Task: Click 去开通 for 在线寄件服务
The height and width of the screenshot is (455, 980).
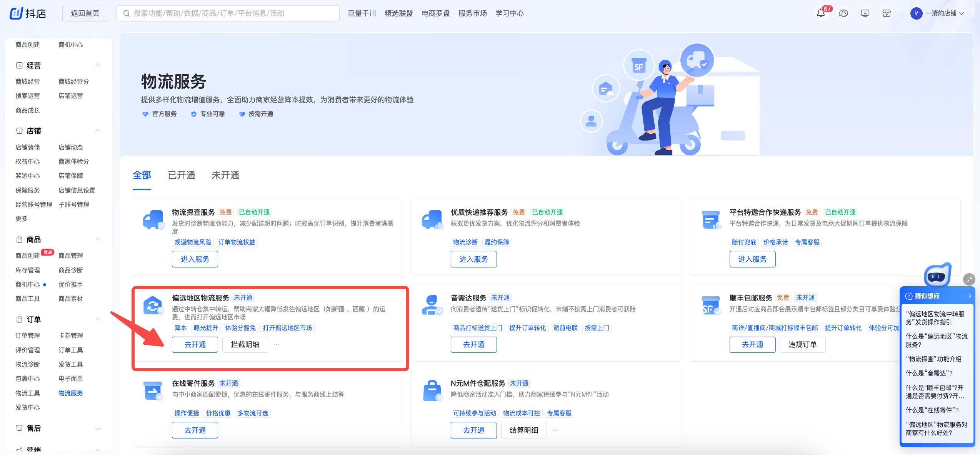Action: pos(195,430)
